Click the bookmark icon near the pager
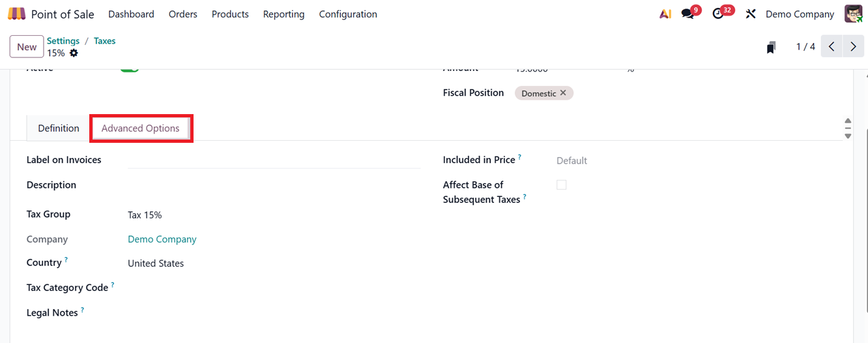This screenshot has height=343, width=868. [772, 47]
